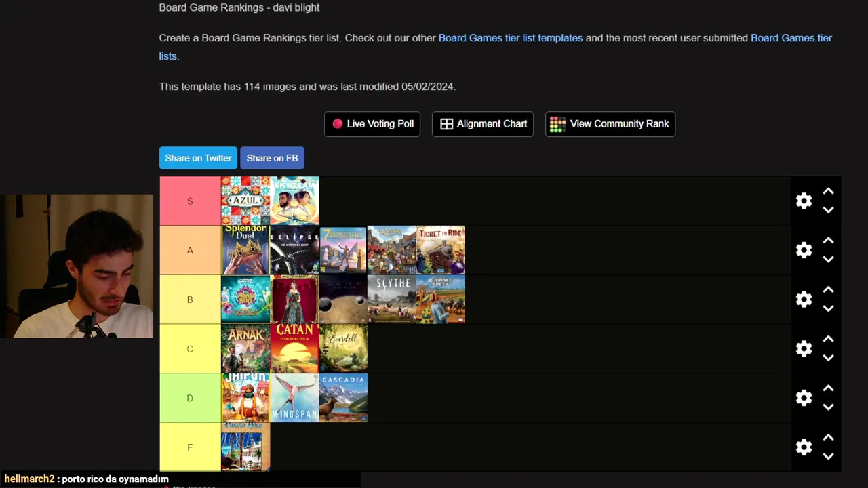Click the Community Rank colored grid icon
The image size is (868, 488).
[x=557, y=124]
